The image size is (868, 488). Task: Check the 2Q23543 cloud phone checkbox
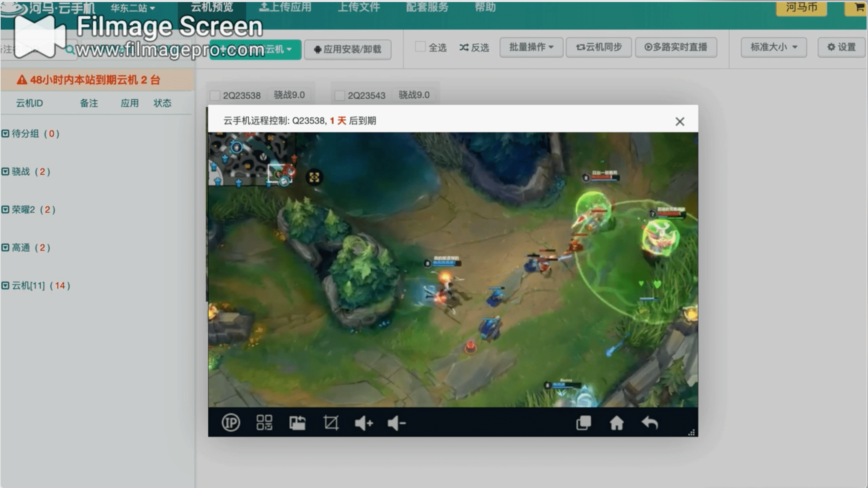339,95
